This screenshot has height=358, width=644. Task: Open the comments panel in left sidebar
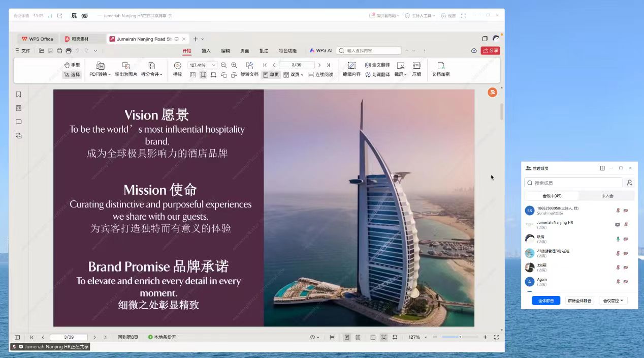[x=19, y=122]
